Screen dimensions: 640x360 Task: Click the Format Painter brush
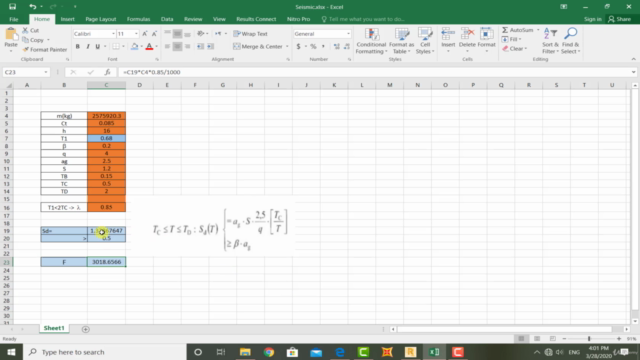(x=26, y=49)
